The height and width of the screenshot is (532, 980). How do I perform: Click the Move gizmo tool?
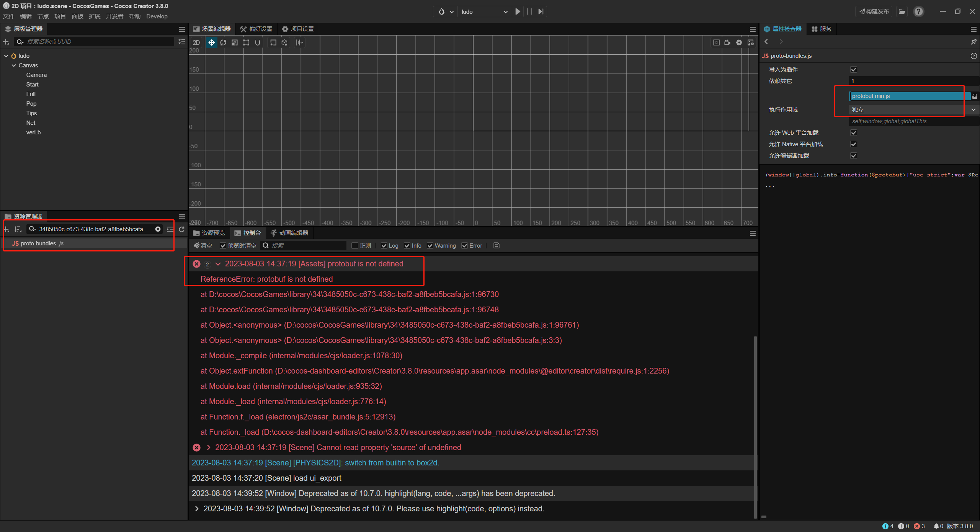coord(211,42)
